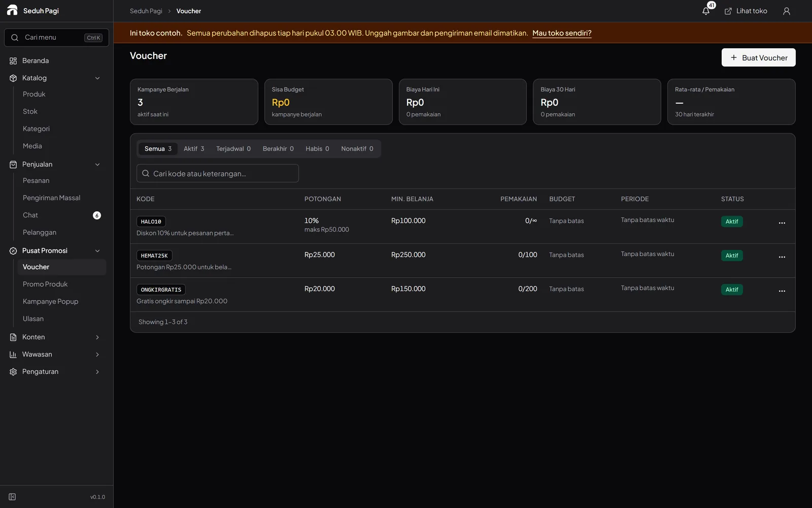Click the Katalog box icon
812x508 pixels.
[x=13, y=78]
